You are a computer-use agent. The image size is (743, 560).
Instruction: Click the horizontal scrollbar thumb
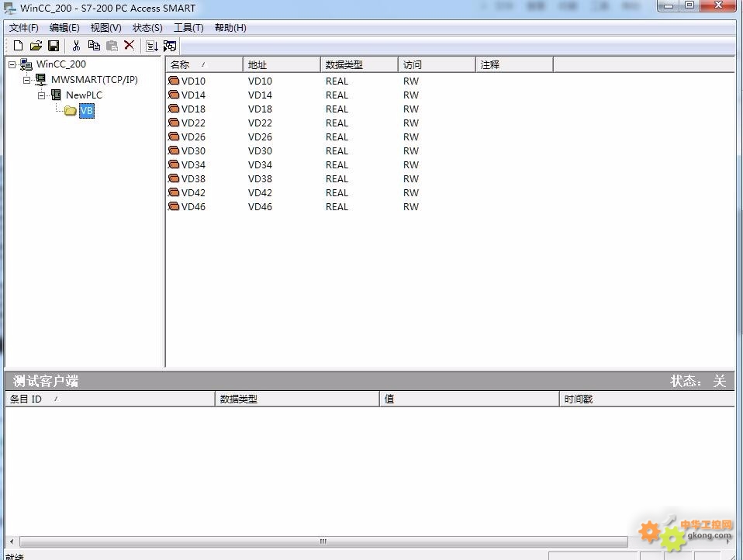pos(323,541)
